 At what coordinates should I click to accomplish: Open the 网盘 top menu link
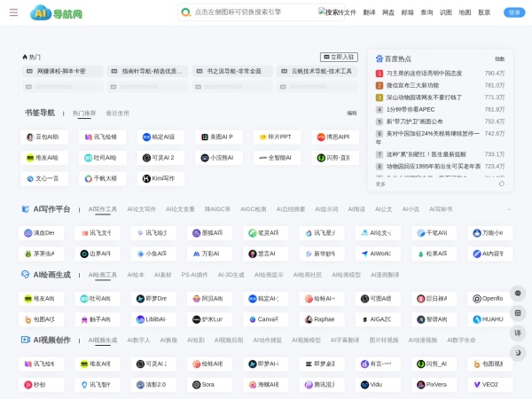[x=388, y=12]
